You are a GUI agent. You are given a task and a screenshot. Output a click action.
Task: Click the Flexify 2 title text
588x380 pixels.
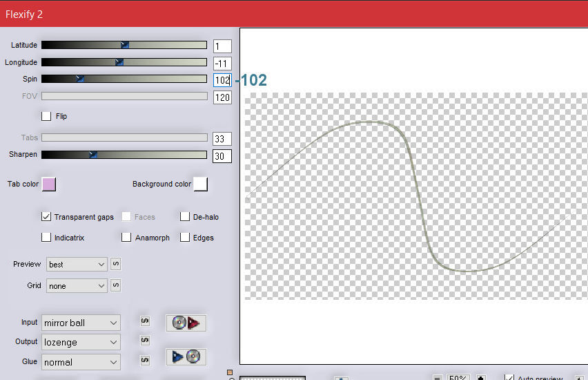[24, 15]
